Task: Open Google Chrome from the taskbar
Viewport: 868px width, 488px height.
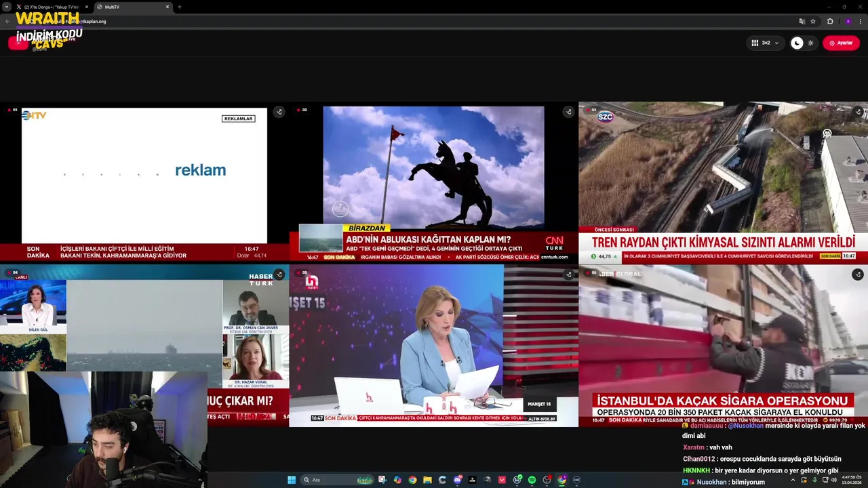Action: (412, 480)
